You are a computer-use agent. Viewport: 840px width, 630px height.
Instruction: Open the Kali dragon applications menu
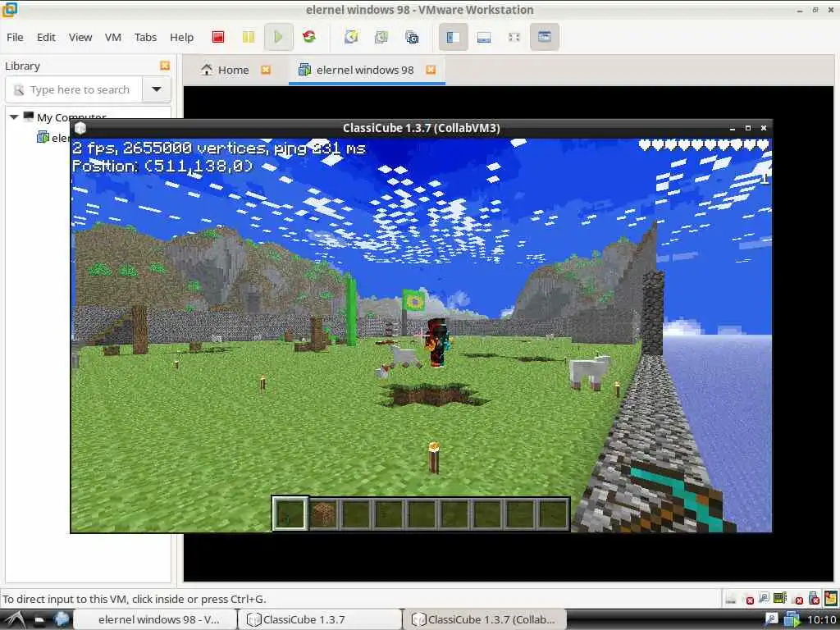[x=15, y=619]
